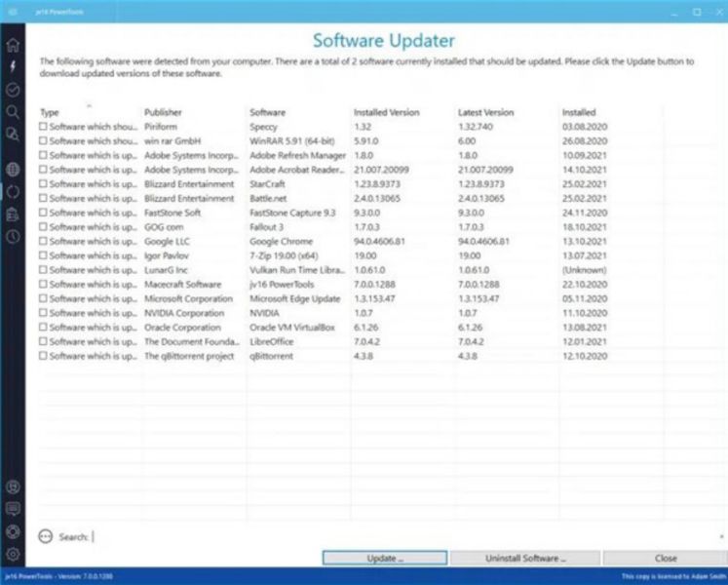Check the Microsoft Edge Update checkbox
This screenshot has width=728, height=585.
(x=43, y=298)
